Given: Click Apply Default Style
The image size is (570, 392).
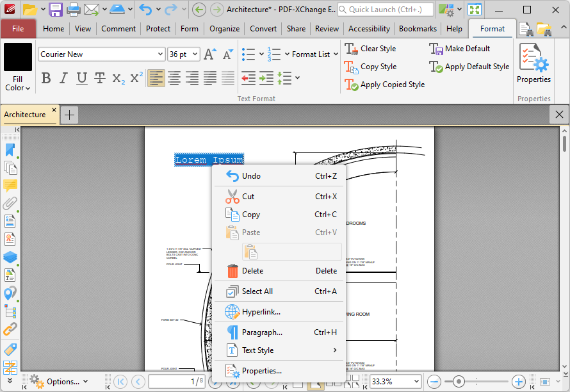Looking at the screenshot, I should click(x=469, y=67).
